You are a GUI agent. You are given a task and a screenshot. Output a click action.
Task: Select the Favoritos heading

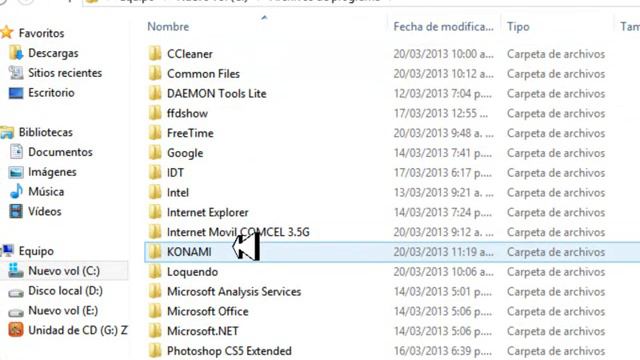pos(41,33)
